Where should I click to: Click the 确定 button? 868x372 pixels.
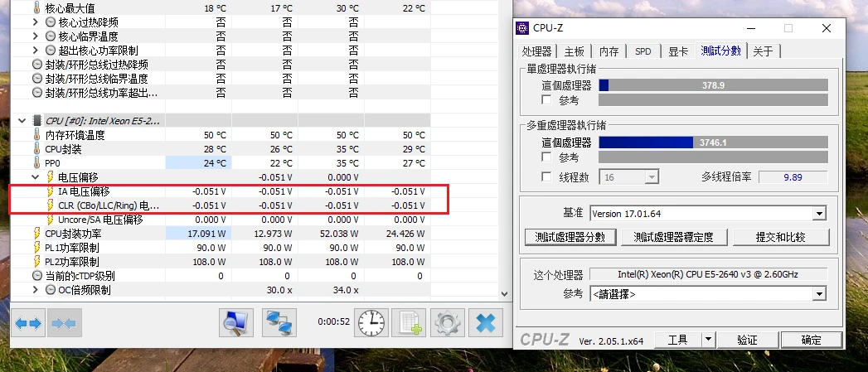click(812, 340)
